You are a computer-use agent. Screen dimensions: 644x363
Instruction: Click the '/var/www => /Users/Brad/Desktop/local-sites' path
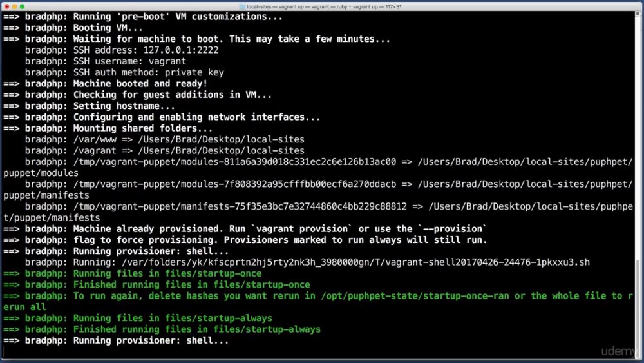click(189, 139)
